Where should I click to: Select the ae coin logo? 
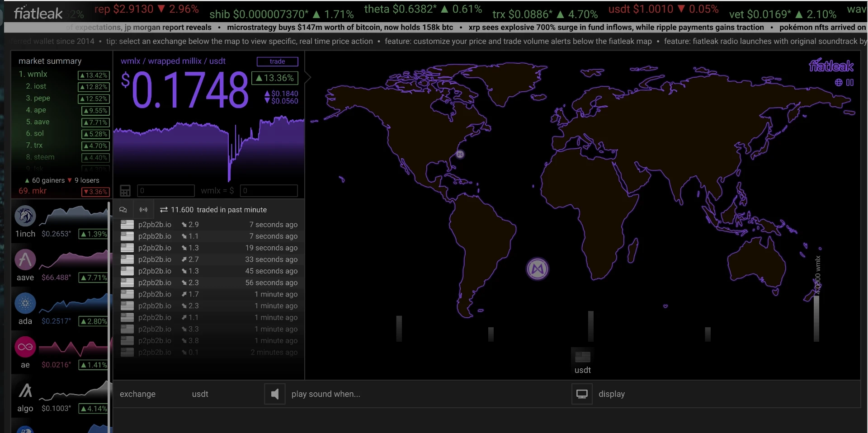pyautogui.click(x=25, y=347)
